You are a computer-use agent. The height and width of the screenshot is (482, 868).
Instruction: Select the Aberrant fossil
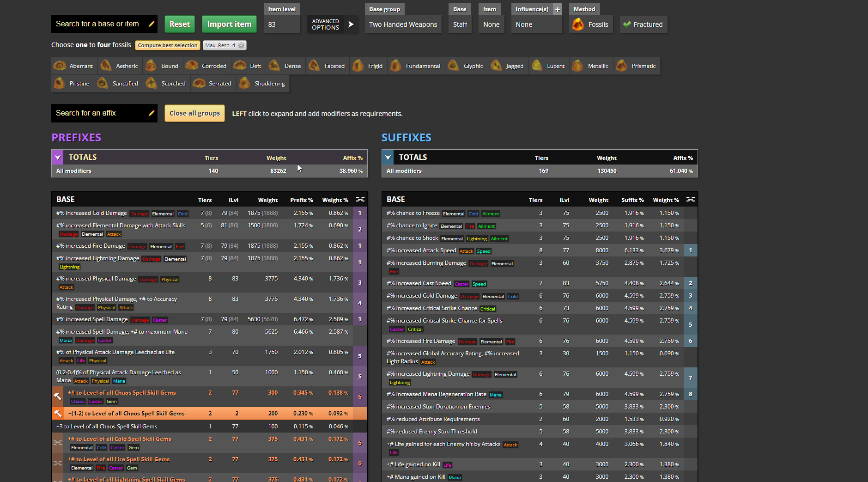tap(74, 66)
